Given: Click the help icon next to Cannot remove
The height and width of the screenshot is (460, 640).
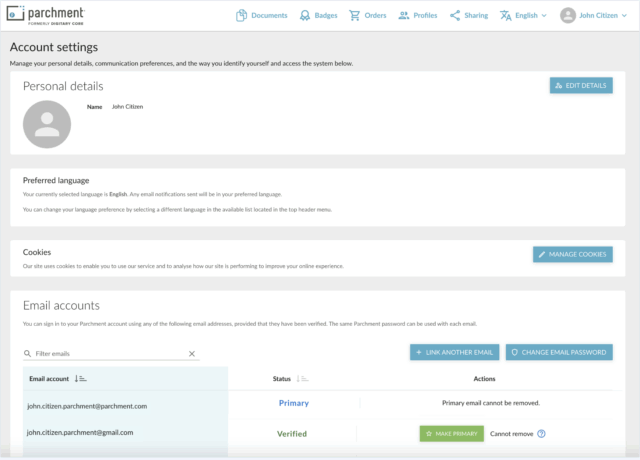Looking at the screenshot, I should tap(541, 433).
